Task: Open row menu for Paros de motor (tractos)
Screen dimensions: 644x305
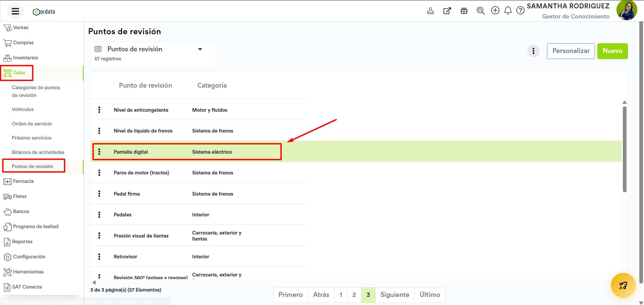Action: point(99,172)
